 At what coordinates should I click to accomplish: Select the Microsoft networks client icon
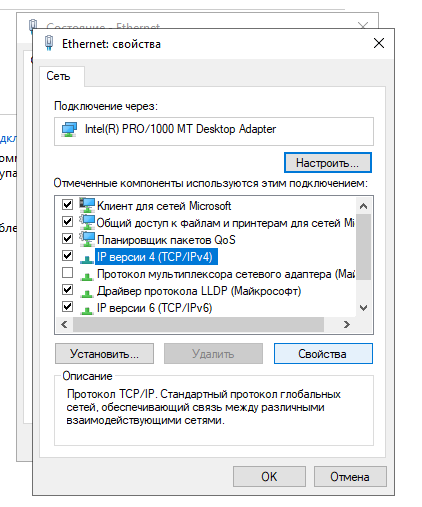[87, 205]
